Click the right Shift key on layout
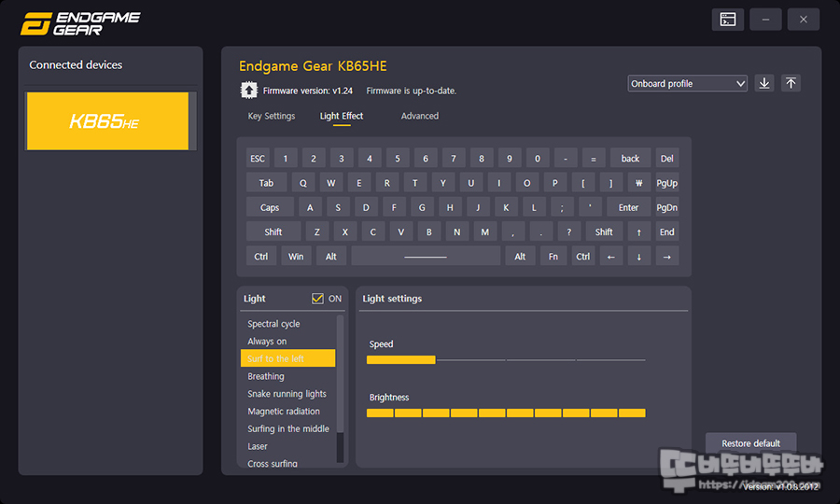The image size is (840, 504). pos(604,231)
